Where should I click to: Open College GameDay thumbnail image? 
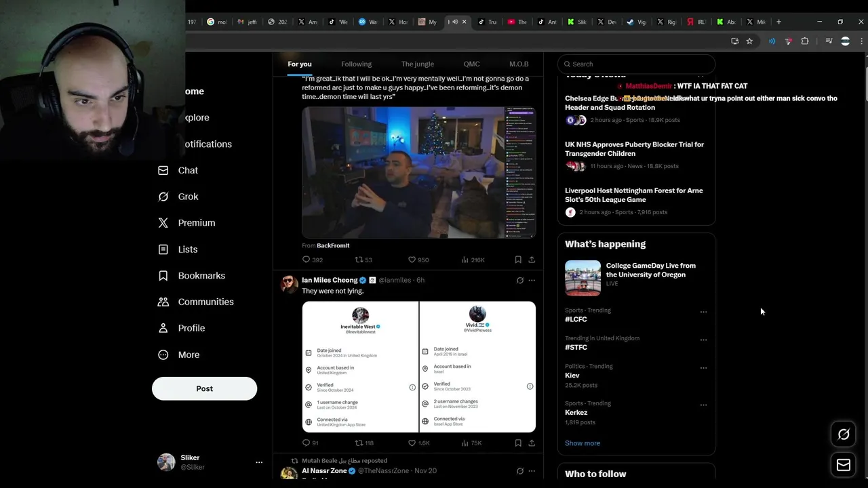(583, 278)
